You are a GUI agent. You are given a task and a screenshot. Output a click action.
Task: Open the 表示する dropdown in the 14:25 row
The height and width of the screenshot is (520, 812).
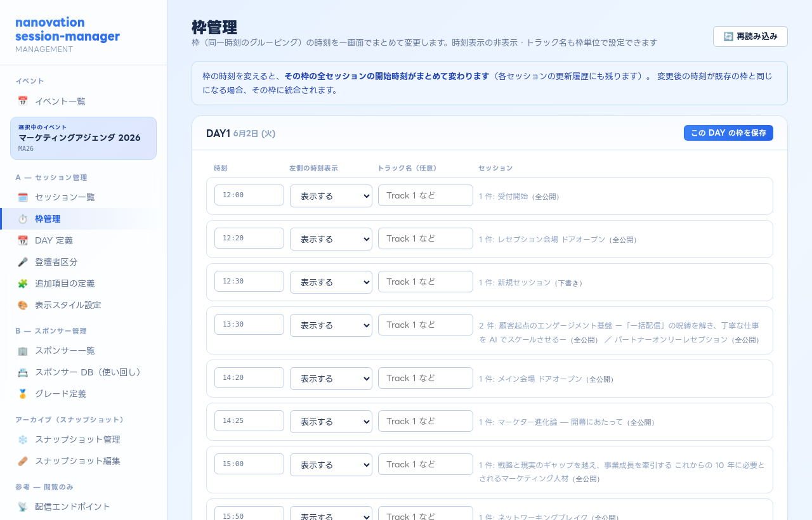(331, 422)
